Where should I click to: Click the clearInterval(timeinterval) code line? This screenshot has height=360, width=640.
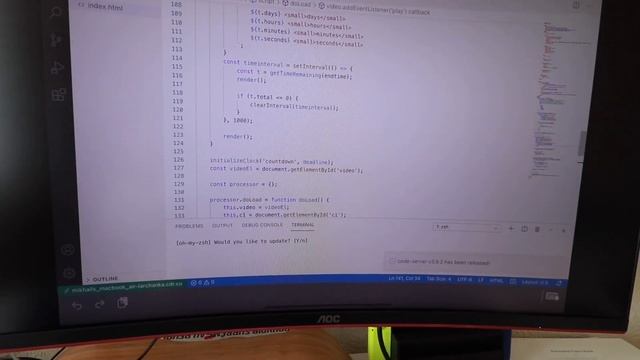pos(294,107)
